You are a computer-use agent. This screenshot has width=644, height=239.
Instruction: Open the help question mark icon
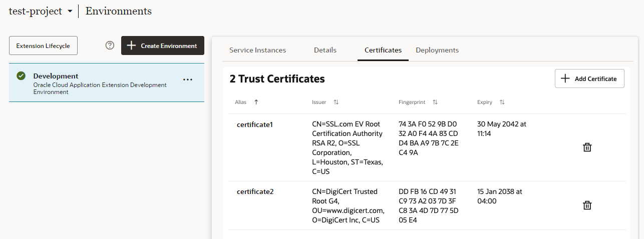tap(110, 45)
